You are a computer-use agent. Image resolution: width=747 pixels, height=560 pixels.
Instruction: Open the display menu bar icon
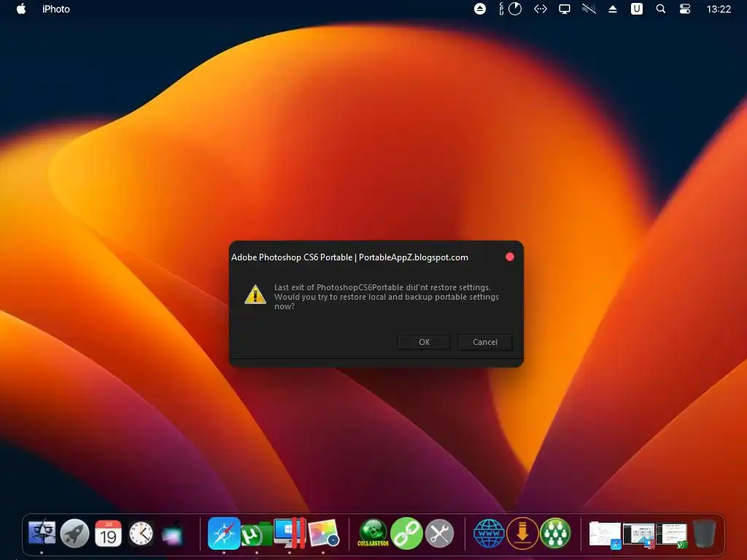pyautogui.click(x=565, y=9)
